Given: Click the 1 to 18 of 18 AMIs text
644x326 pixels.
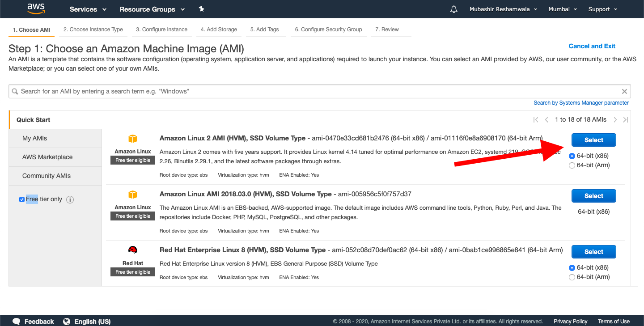Looking at the screenshot, I should [x=580, y=119].
